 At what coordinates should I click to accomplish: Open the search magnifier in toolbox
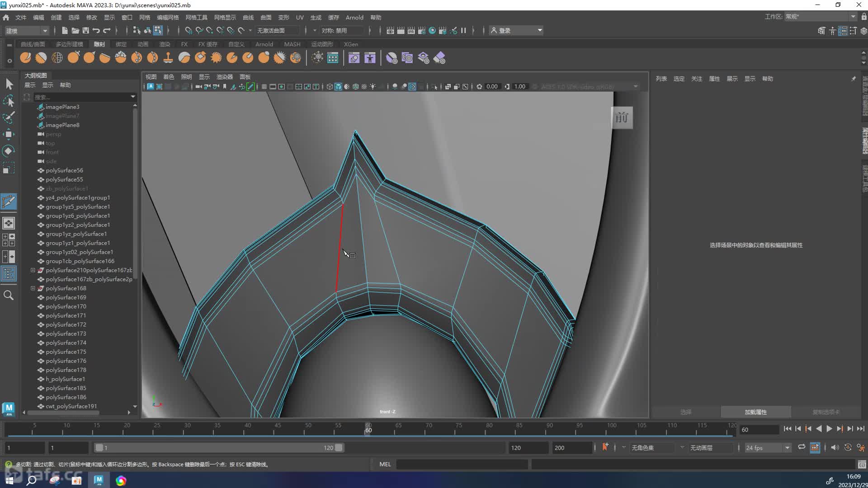[9, 295]
